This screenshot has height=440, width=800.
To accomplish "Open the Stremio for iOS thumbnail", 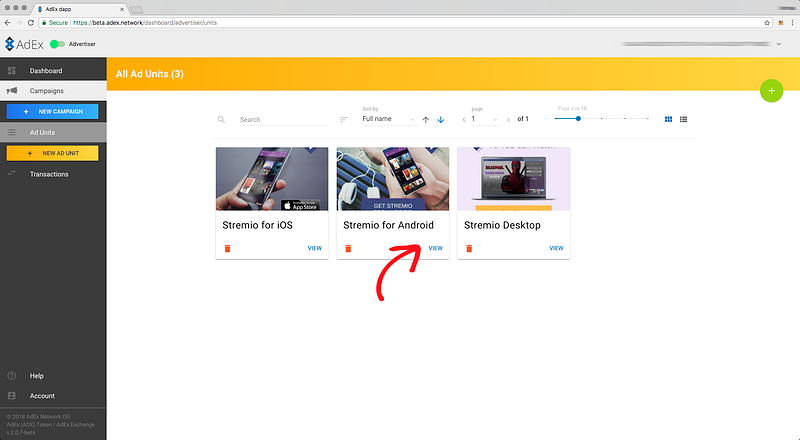I will [x=272, y=179].
